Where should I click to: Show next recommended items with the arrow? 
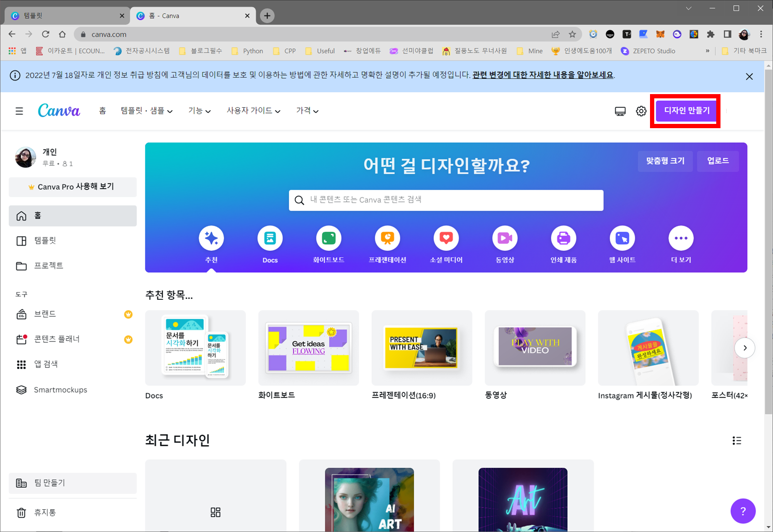745,348
